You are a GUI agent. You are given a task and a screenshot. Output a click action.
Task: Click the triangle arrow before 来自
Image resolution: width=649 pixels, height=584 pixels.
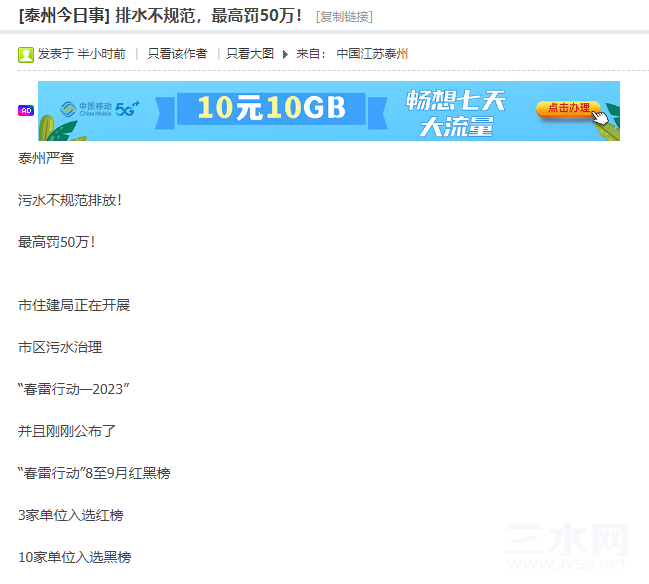[x=285, y=54]
